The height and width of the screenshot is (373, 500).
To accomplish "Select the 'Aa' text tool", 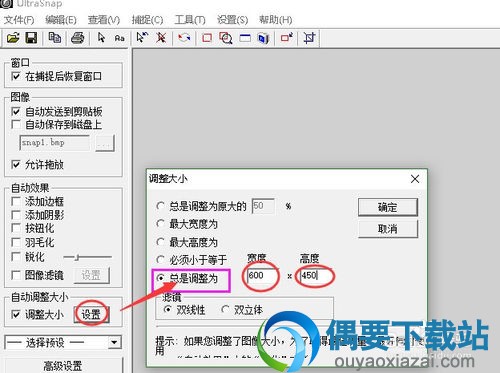I will click(119, 38).
